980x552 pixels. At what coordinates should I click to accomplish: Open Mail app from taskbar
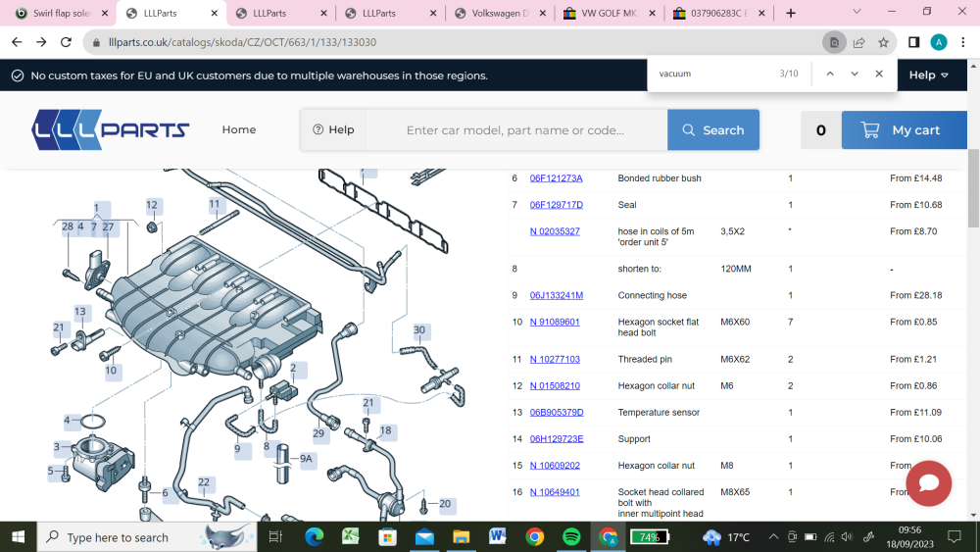424,537
